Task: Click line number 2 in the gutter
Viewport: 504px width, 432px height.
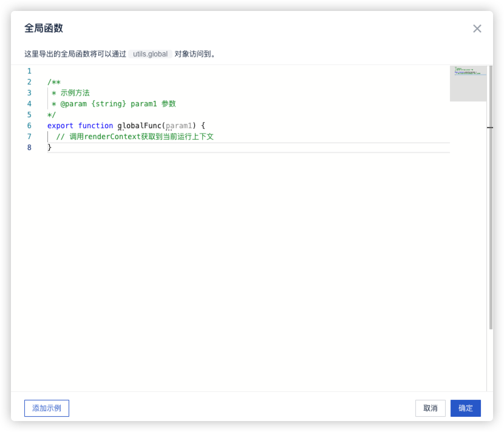Action: (x=29, y=82)
